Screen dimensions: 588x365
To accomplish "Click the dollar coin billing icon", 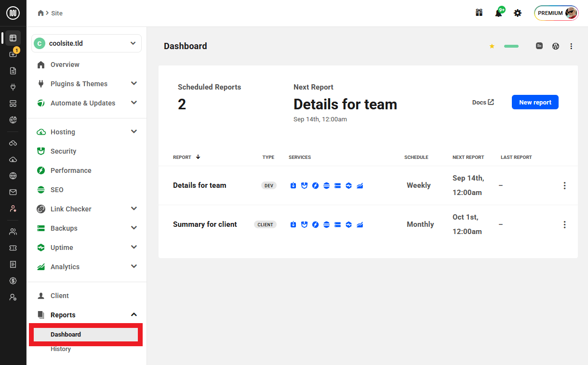I will [13, 281].
